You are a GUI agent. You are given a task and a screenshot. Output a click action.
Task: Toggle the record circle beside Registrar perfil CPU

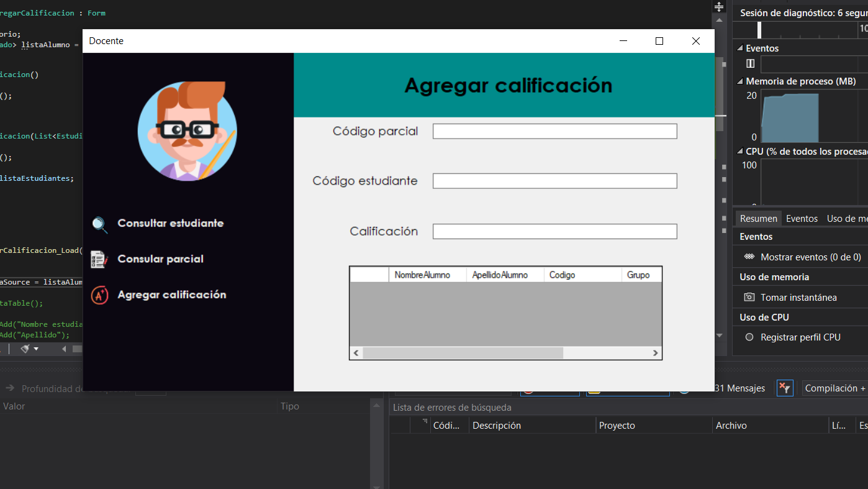(x=749, y=337)
